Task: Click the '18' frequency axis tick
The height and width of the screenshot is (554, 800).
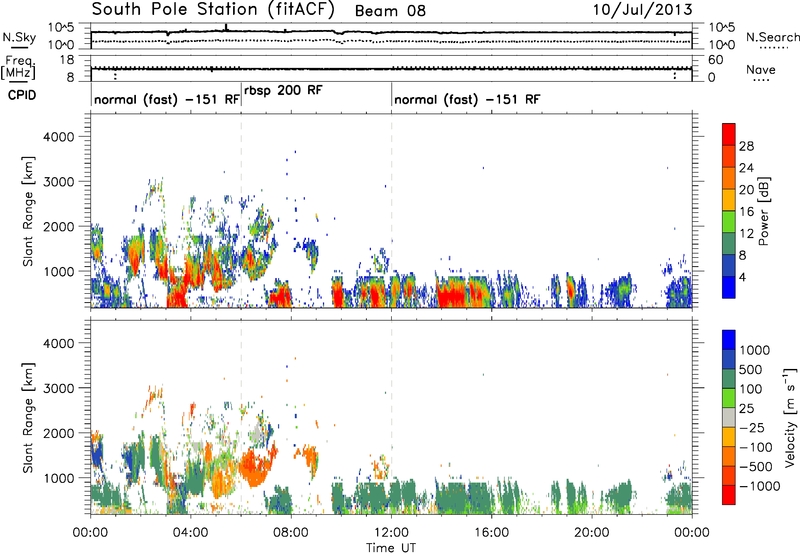Action: point(68,60)
